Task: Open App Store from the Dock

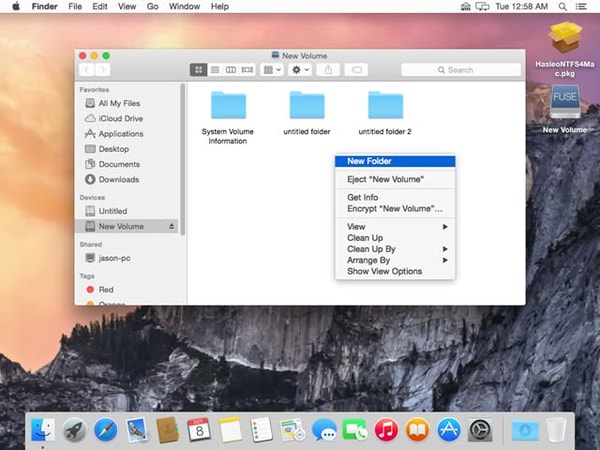Action: pyautogui.click(x=448, y=430)
